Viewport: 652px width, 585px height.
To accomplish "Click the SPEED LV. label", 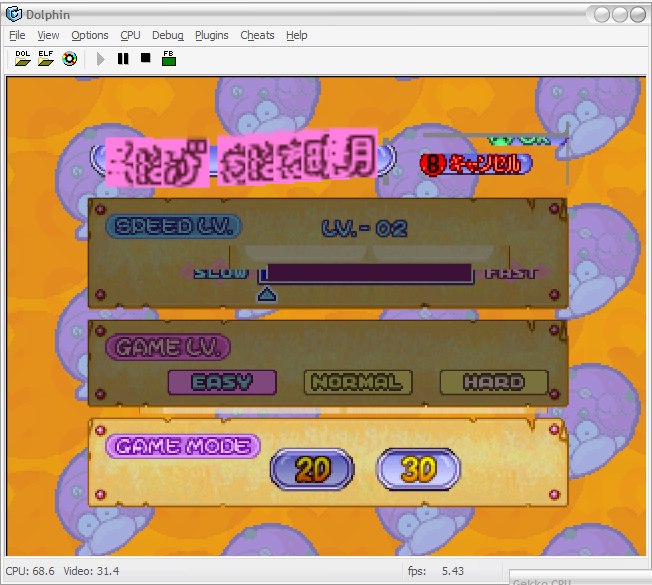I will click(x=173, y=227).
